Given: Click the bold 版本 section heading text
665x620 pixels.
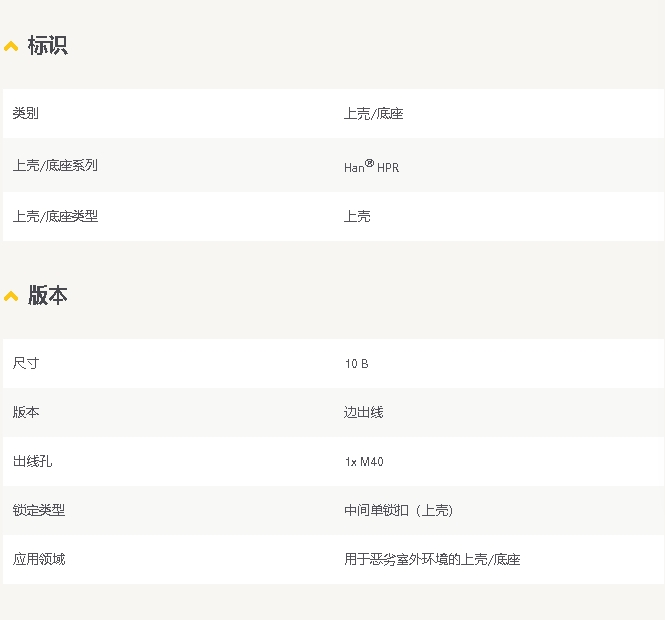Looking at the screenshot, I should (x=48, y=296).
